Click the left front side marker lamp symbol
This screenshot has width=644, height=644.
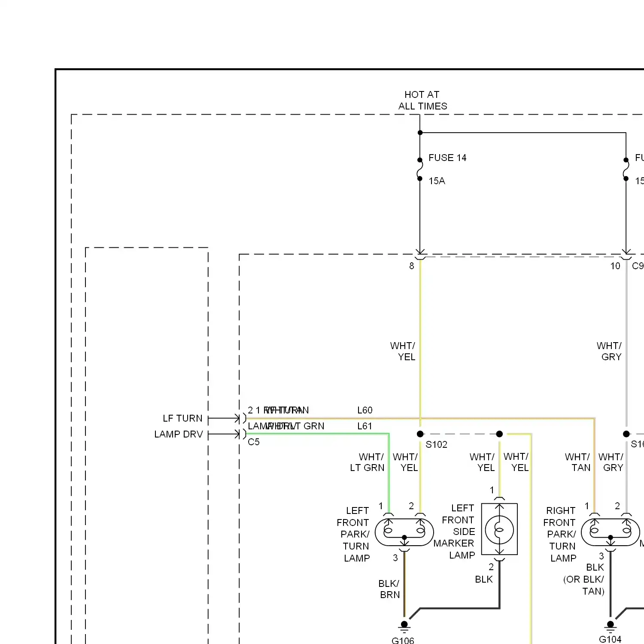point(499,529)
